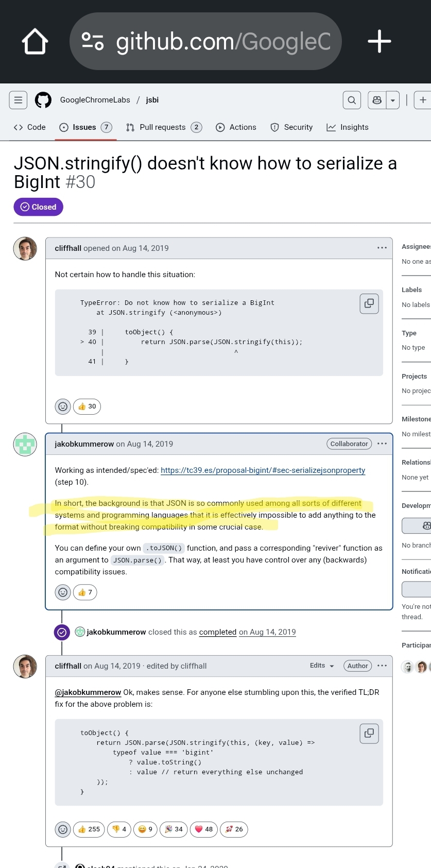Tap the github.com address bar
The height and width of the screenshot is (868, 431).
pyautogui.click(x=205, y=41)
